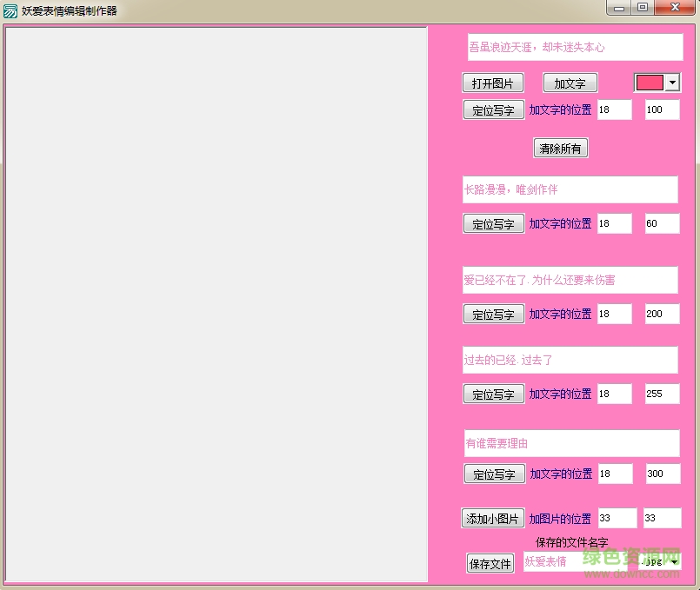Click the 打开图片 button
Image resolution: width=700 pixels, height=590 pixels.
(x=493, y=83)
